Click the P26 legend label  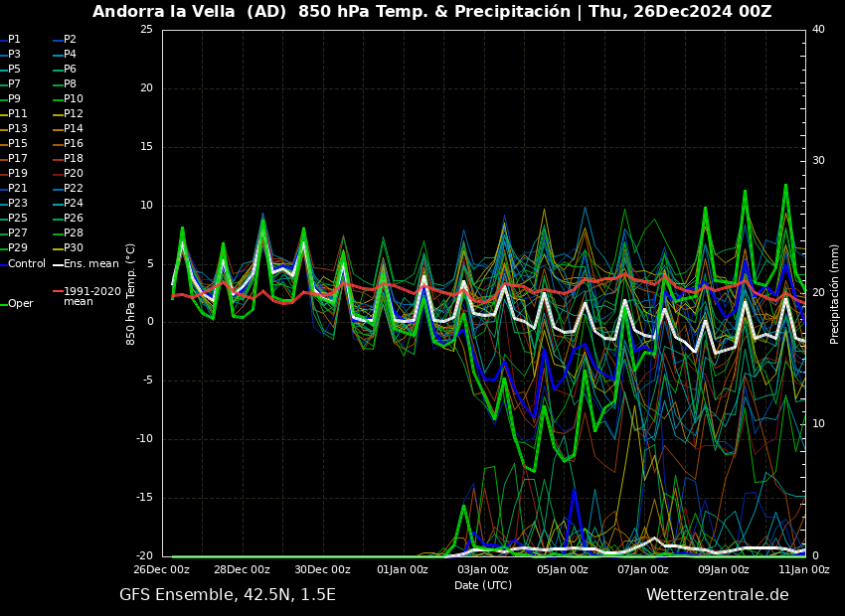click(74, 218)
